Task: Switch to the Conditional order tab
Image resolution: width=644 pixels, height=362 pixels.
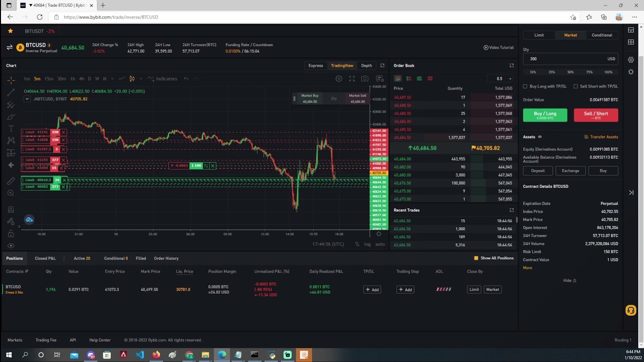Action: [x=602, y=35]
